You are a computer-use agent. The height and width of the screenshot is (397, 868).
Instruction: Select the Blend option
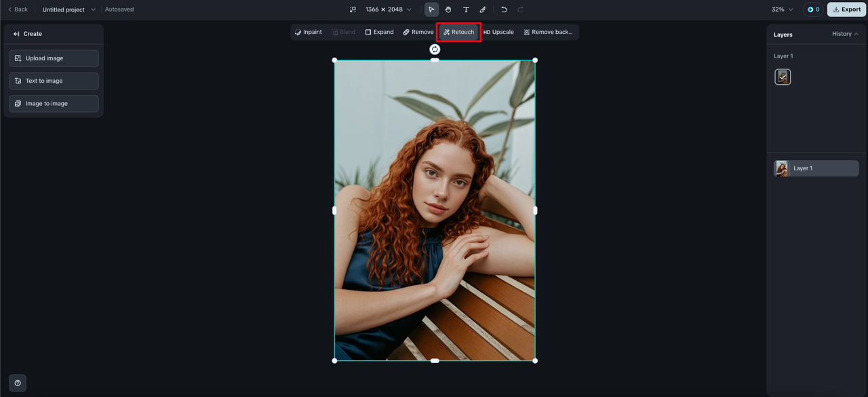coord(343,32)
